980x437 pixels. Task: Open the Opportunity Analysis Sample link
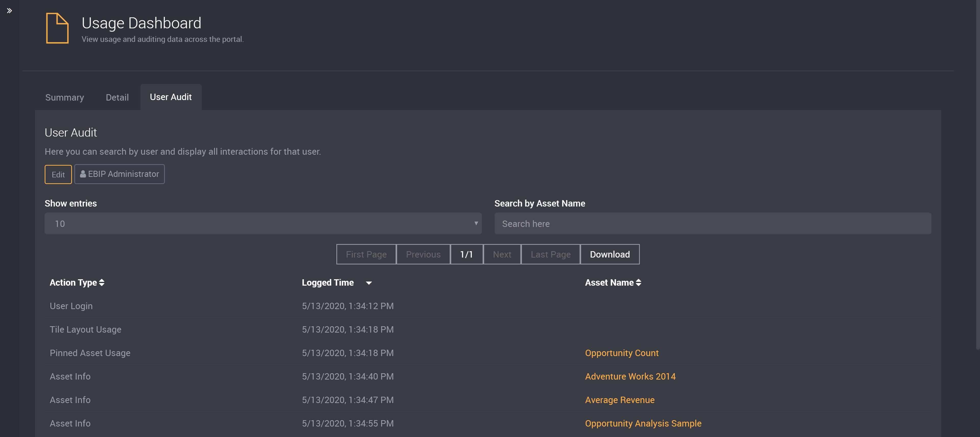pos(643,423)
